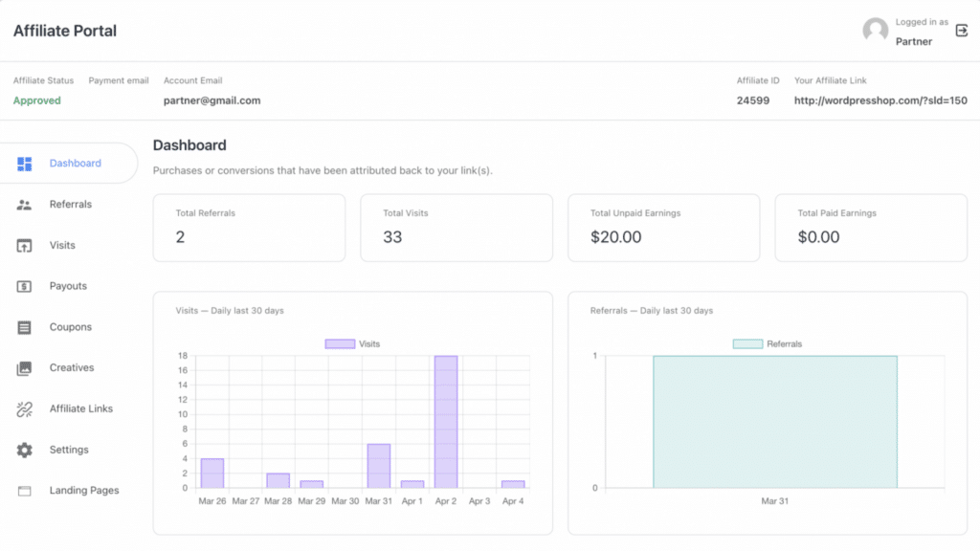Toggle the Visits legend on the daily chart
Viewport: 980px width, 551px height.
[x=342, y=343]
